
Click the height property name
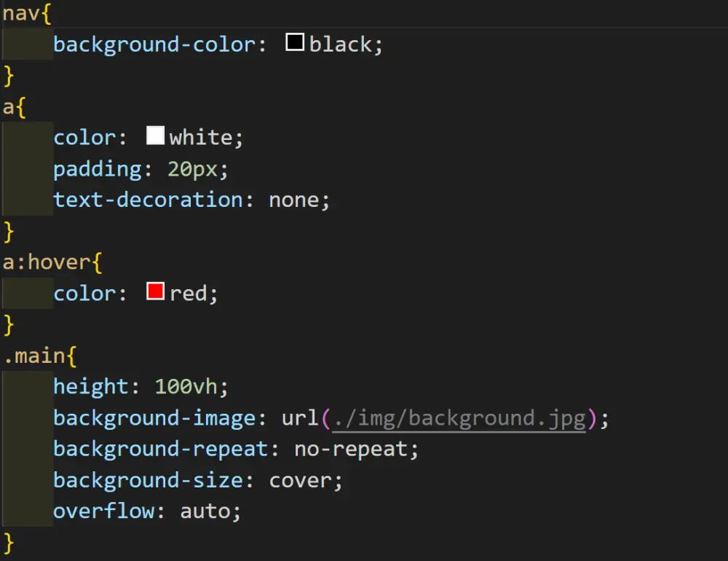click(90, 387)
